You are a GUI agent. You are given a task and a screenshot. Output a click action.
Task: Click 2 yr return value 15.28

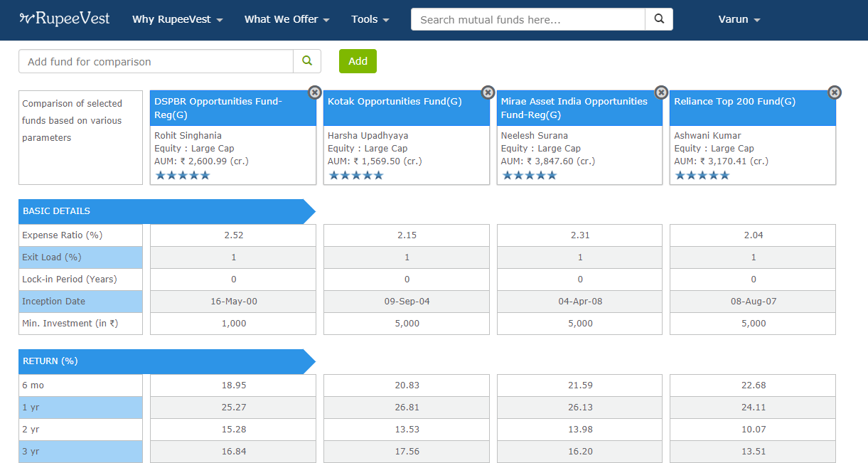click(233, 429)
